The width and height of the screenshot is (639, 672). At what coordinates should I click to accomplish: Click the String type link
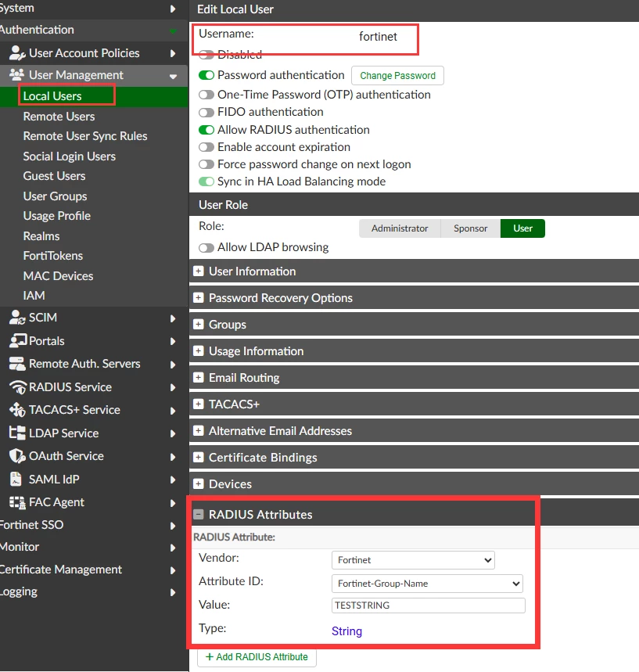tap(346, 631)
